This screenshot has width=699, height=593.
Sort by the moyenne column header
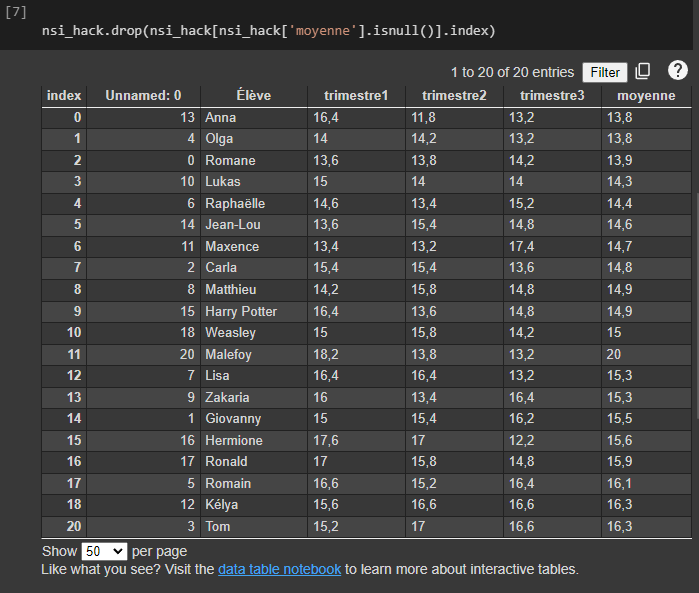(646, 96)
